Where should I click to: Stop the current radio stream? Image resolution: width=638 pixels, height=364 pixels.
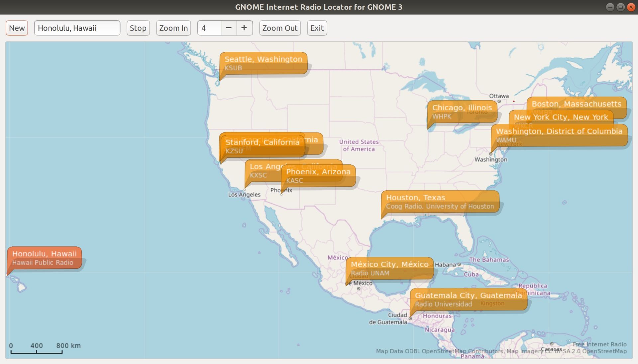pyautogui.click(x=138, y=28)
